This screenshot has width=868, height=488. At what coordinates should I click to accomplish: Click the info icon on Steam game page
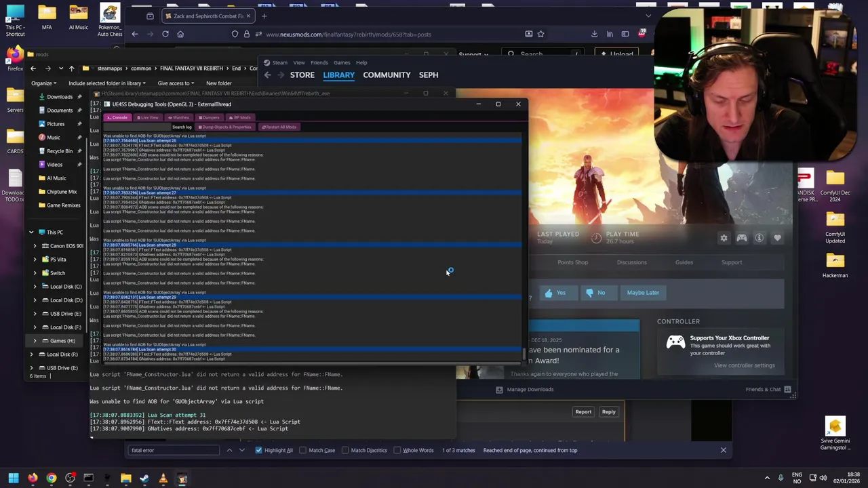[759, 238]
